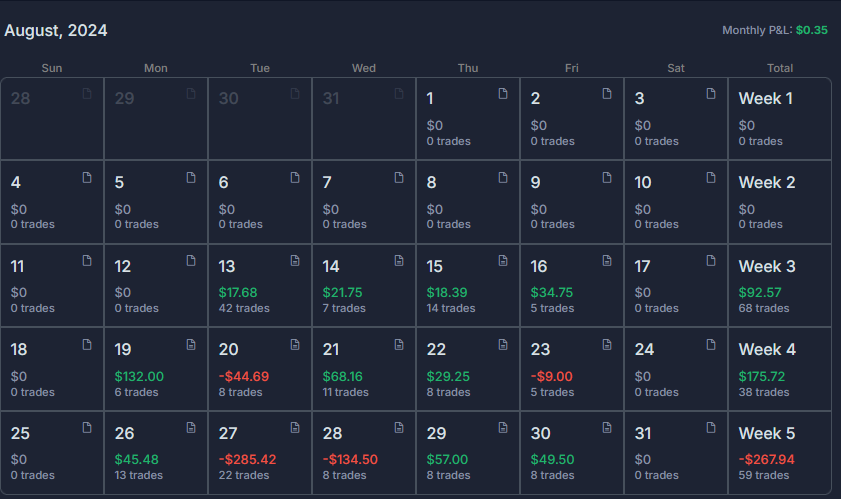The height and width of the screenshot is (499, 841).
Task: Click the Monthly P&L value $0.35
Action: 812,30
